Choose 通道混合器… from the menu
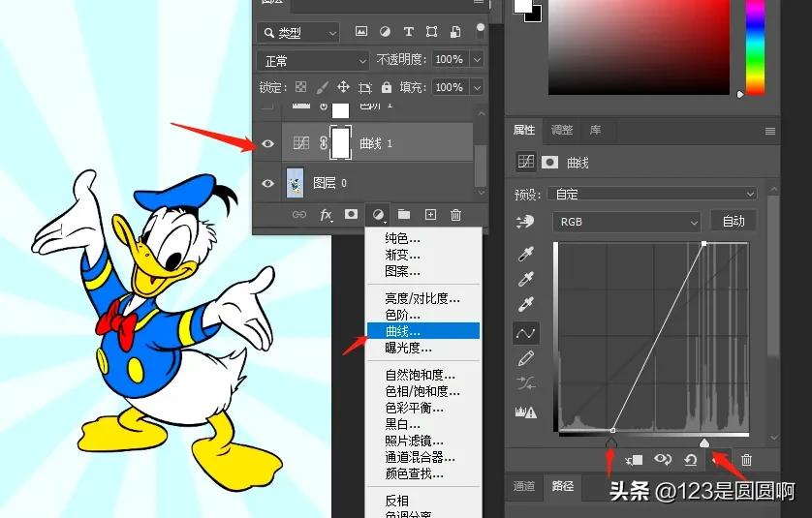This screenshot has height=518, width=812. tap(420, 457)
